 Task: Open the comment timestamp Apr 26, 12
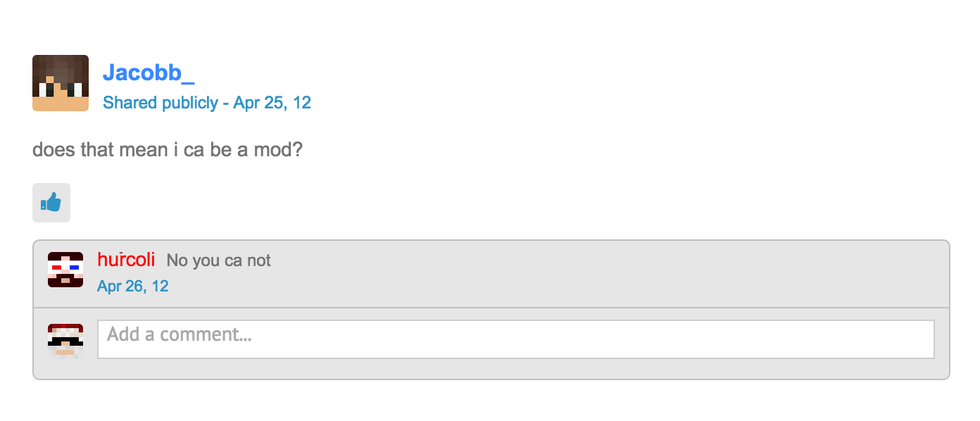pyautogui.click(x=133, y=286)
